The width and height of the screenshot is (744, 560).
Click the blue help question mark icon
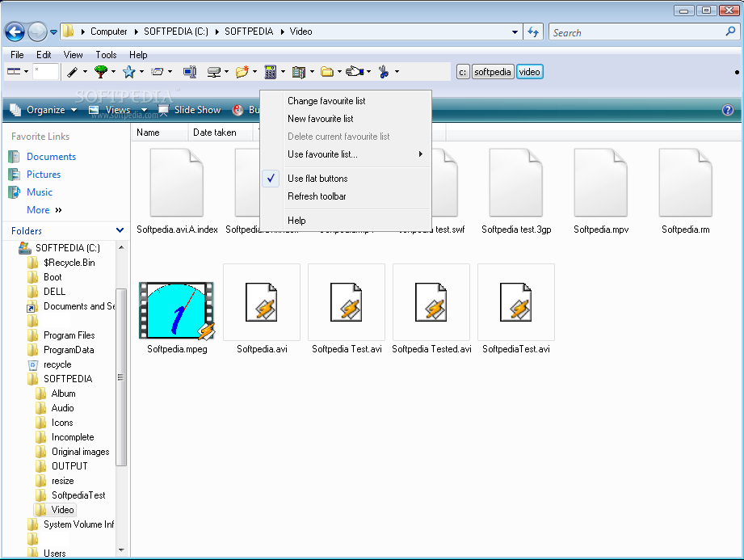[x=727, y=110]
